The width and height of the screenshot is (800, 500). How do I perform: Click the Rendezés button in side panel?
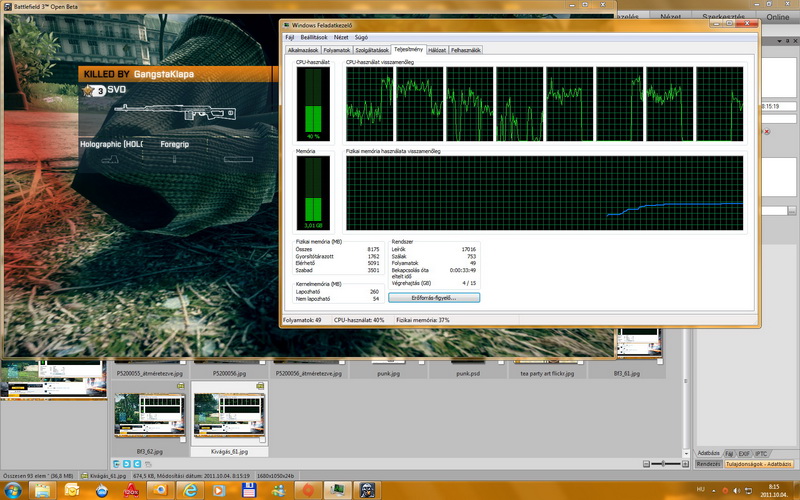pos(708,464)
